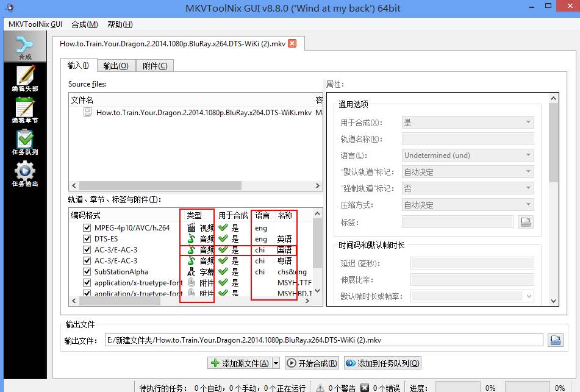The image size is (580, 392).
Task: Open the 用于合成 dropdown
Action: tap(468, 123)
